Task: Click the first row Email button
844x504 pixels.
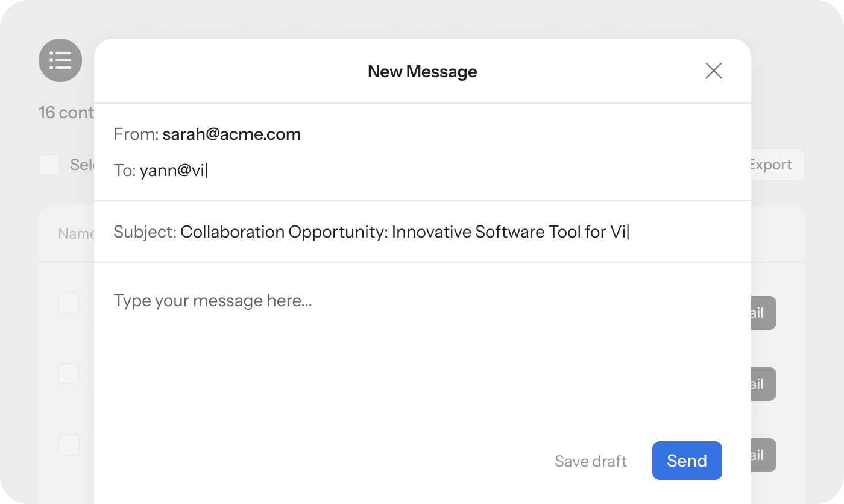Action: click(x=764, y=313)
